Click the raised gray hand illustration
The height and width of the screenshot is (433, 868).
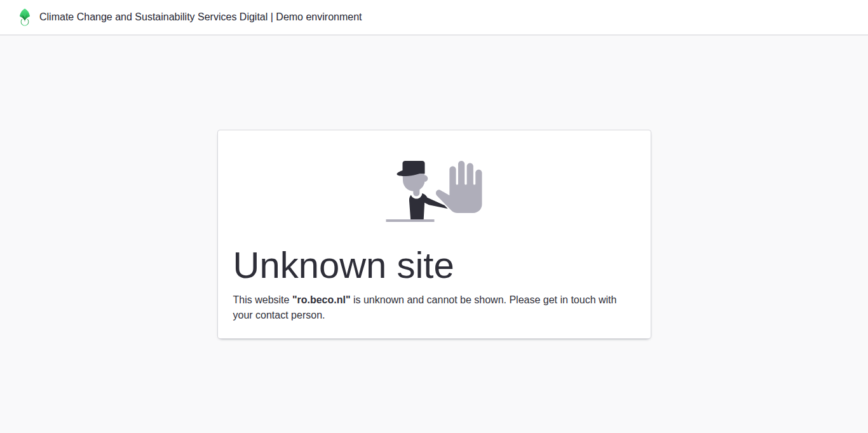(x=466, y=191)
